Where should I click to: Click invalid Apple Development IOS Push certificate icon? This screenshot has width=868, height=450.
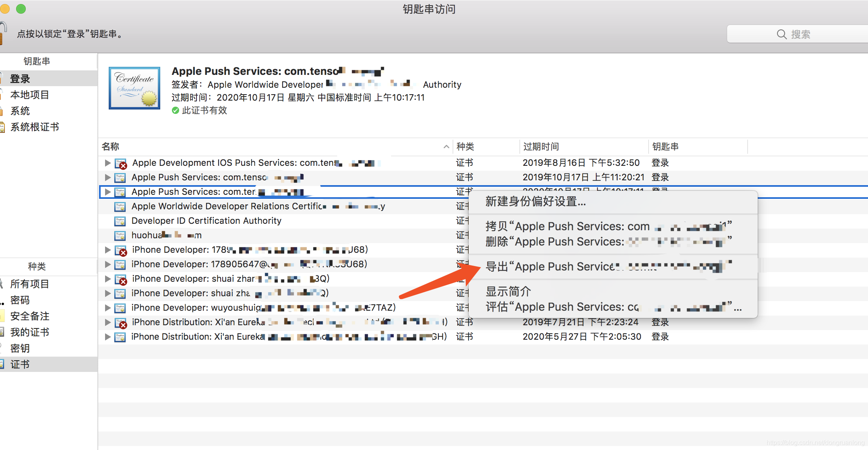(120, 163)
